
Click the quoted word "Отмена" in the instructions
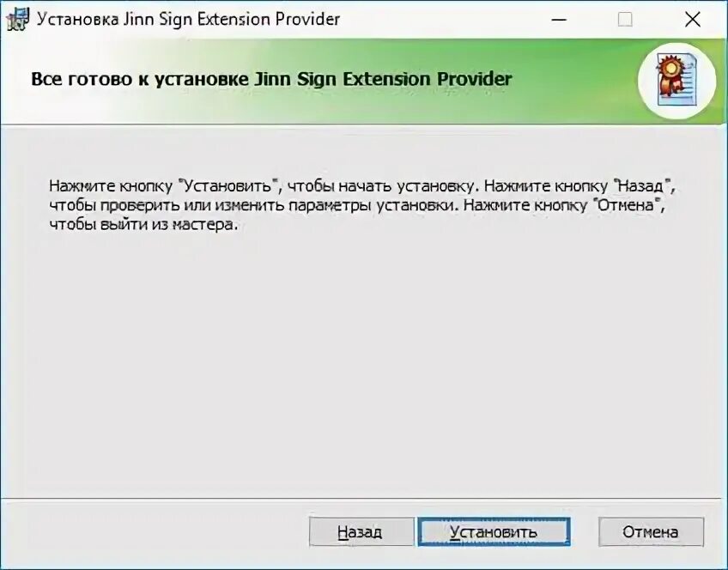[627, 204]
